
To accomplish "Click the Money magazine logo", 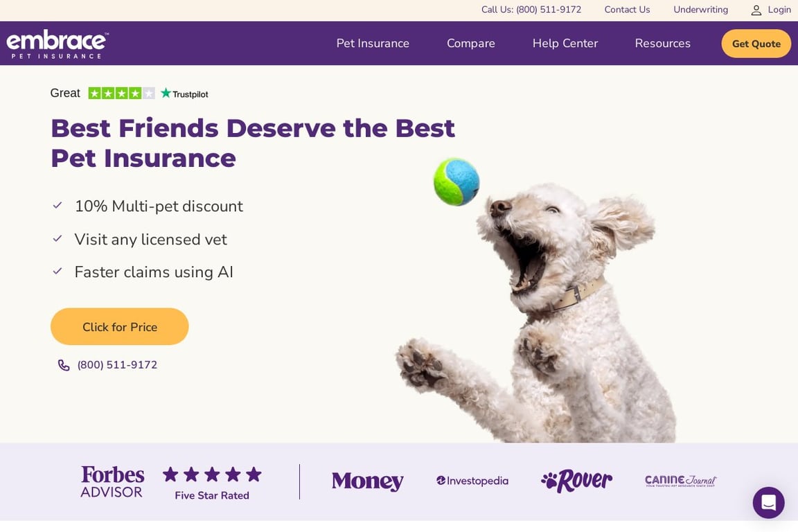I will (367, 481).
